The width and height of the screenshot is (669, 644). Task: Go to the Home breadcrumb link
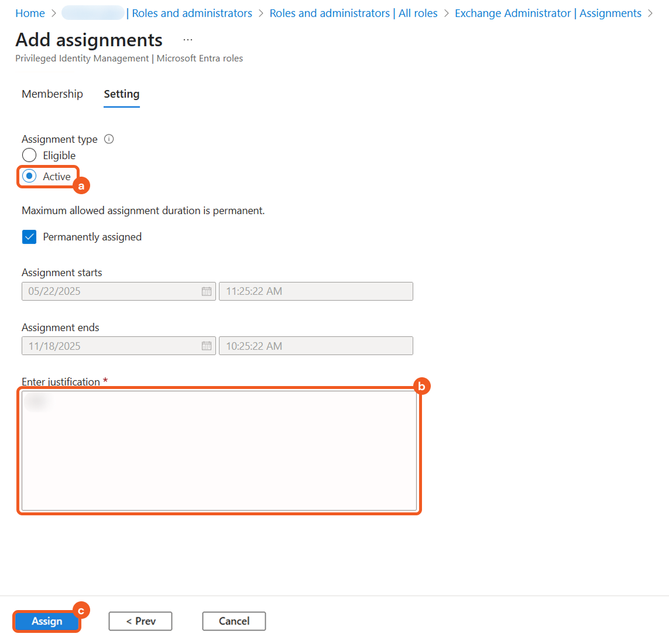pos(30,13)
